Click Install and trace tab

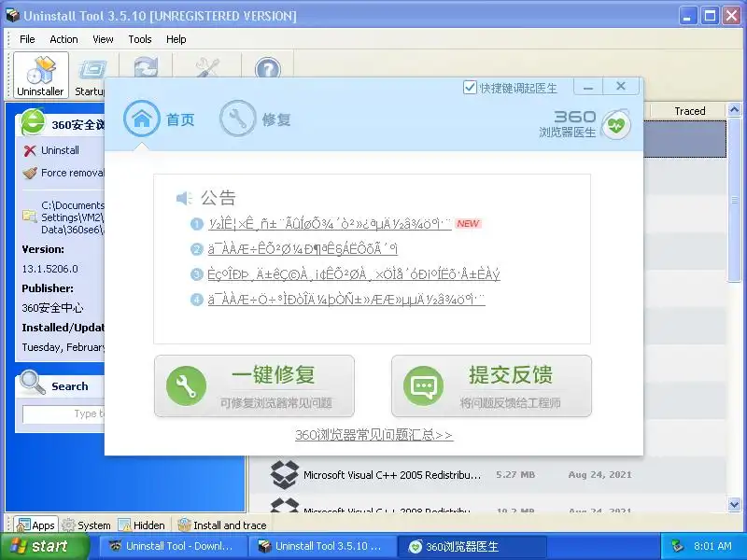(221, 525)
